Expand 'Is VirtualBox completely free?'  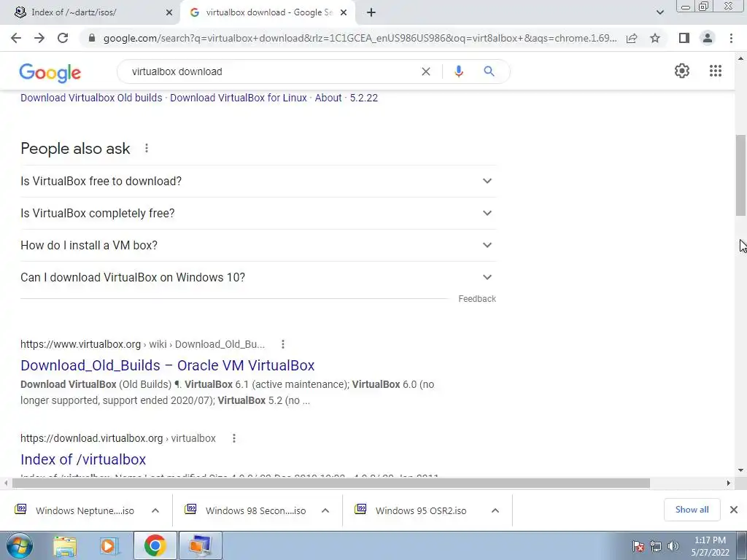[x=258, y=213]
